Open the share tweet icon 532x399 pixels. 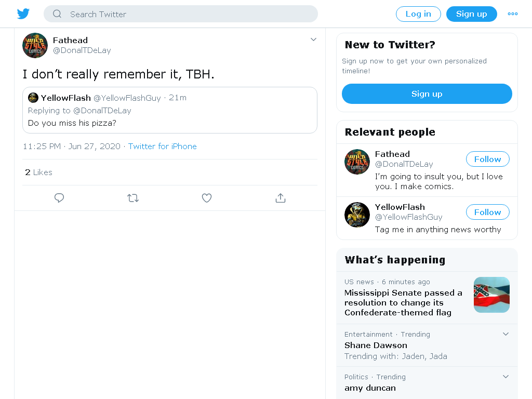click(280, 198)
